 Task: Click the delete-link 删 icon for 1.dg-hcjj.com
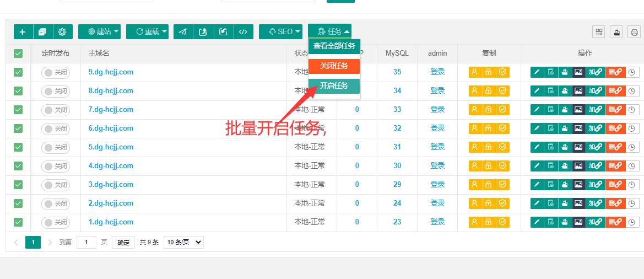click(616, 222)
